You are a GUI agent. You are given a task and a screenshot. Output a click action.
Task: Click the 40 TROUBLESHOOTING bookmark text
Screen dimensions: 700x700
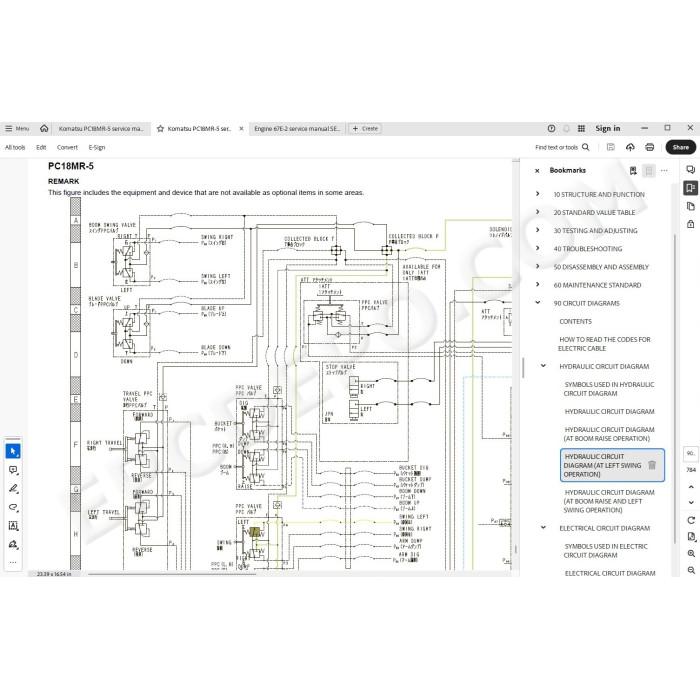[x=588, y=249]
